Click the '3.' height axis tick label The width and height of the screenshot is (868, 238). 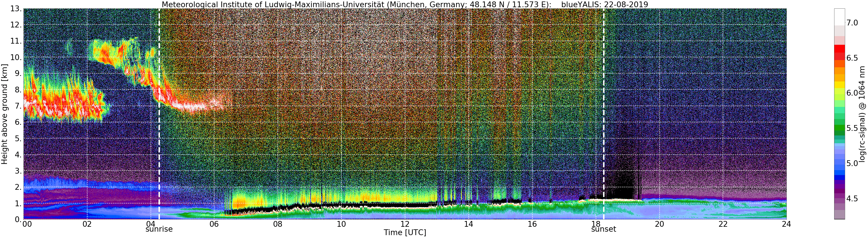coord(18,171)
